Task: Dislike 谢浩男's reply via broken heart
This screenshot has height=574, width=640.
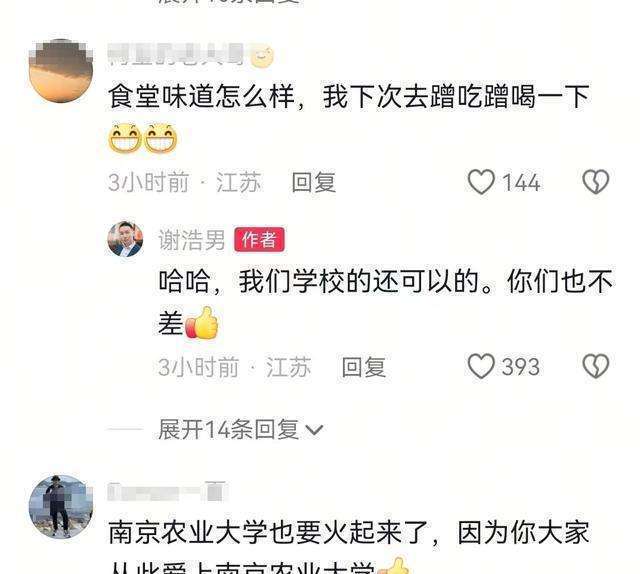Action: (x=596, y=366)
